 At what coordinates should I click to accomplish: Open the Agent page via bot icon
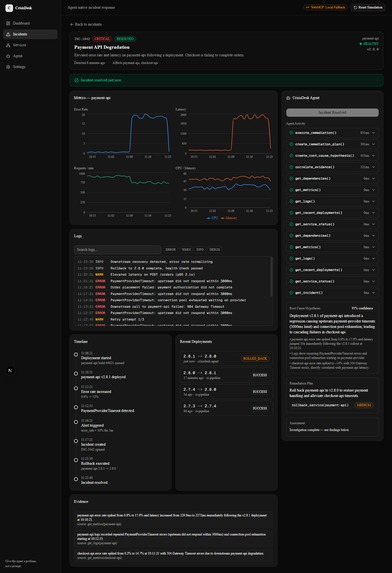[x=8, y=56]
